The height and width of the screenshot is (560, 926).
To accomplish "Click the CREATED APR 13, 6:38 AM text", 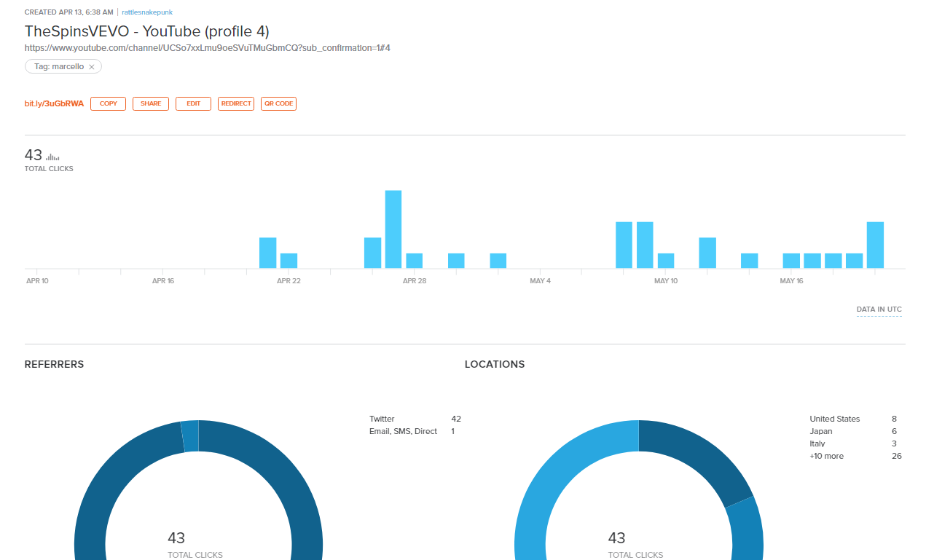I will (x=69, y=12).
